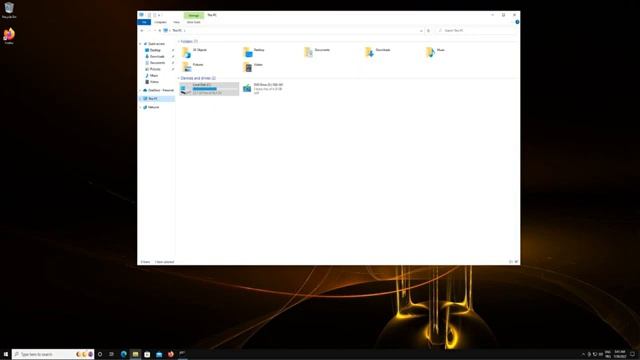Open the clock and date flyout
The width and height of the screenshot is (640, 360).
coord(620,354)
